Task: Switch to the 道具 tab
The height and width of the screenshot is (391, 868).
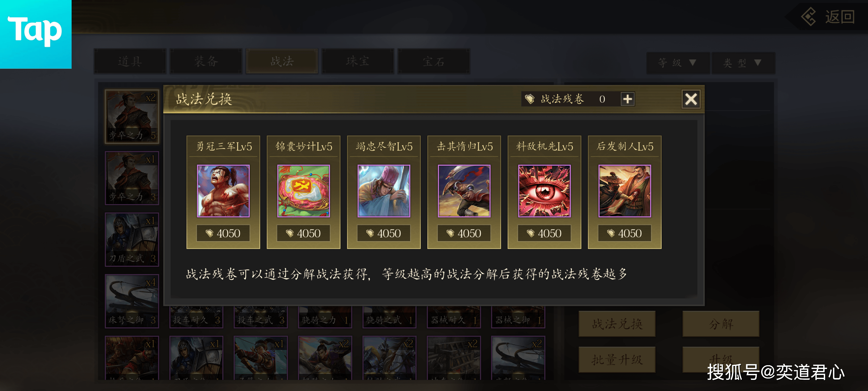Action: [130, 61]
